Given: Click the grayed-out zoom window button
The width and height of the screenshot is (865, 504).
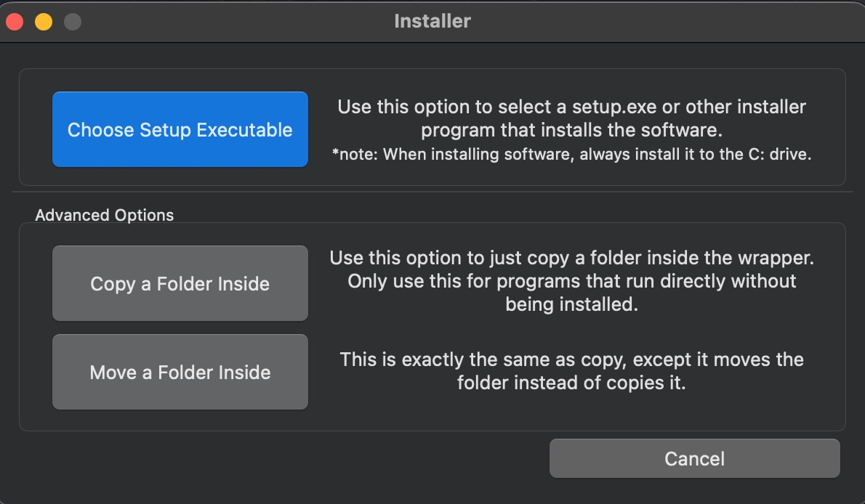Looking at the screenshot, I should coord(73,22).
